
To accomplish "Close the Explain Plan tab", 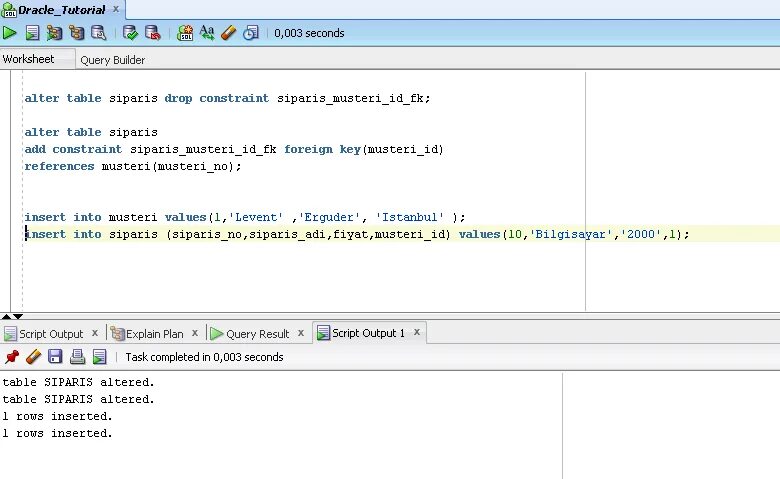I will (x=195, y=333).
